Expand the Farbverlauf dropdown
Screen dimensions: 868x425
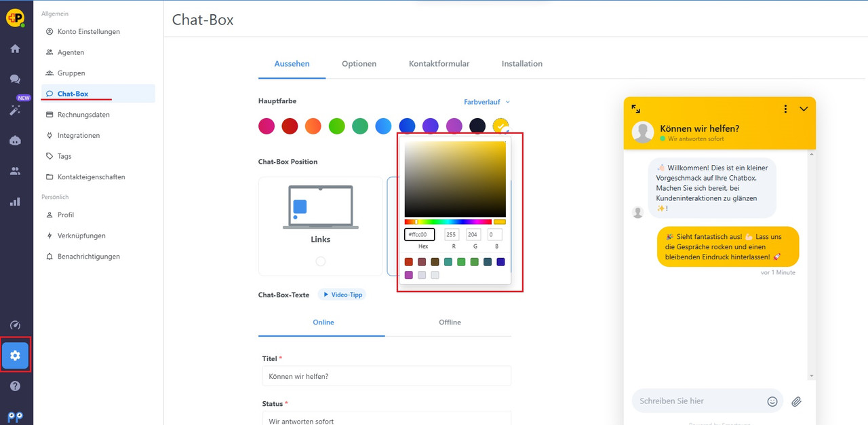487,102
